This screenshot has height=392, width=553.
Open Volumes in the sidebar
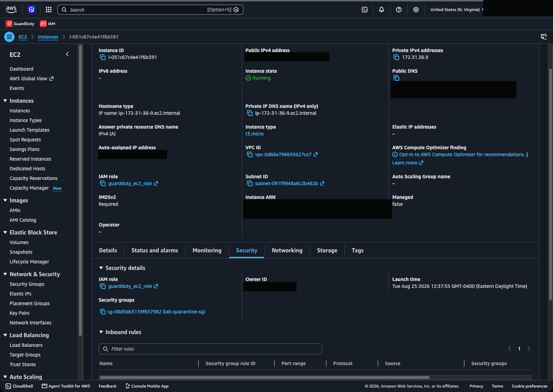(19, 243)
